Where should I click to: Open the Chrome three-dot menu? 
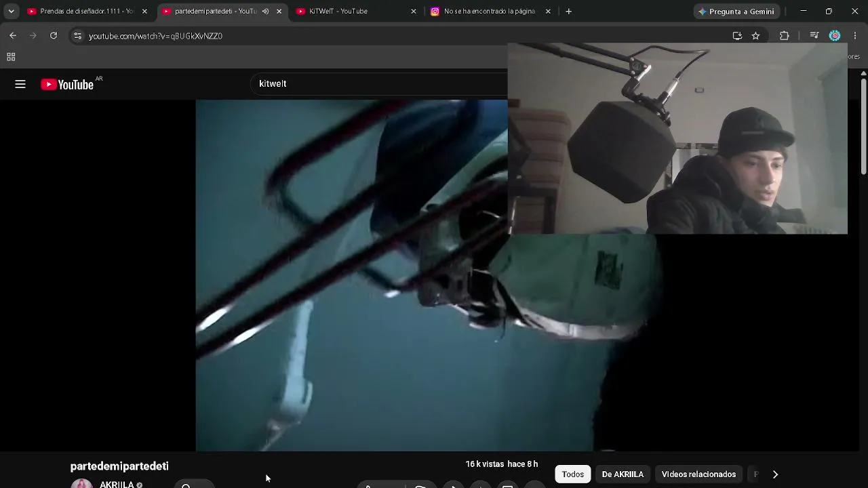coord(855,36)
